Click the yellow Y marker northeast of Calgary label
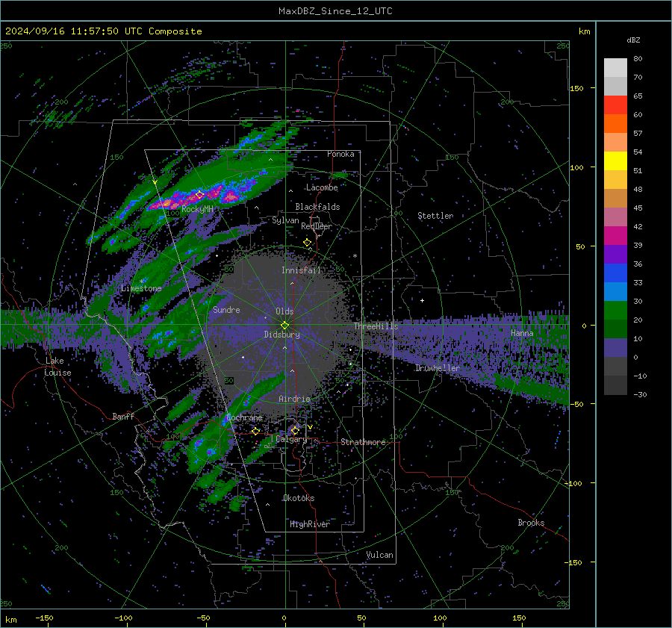 (310, 427)
